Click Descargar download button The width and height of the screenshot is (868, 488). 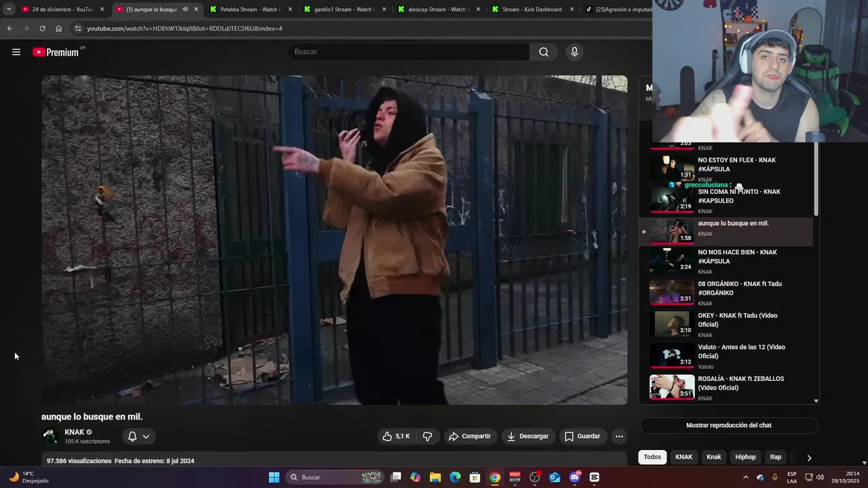click(528, 436)
